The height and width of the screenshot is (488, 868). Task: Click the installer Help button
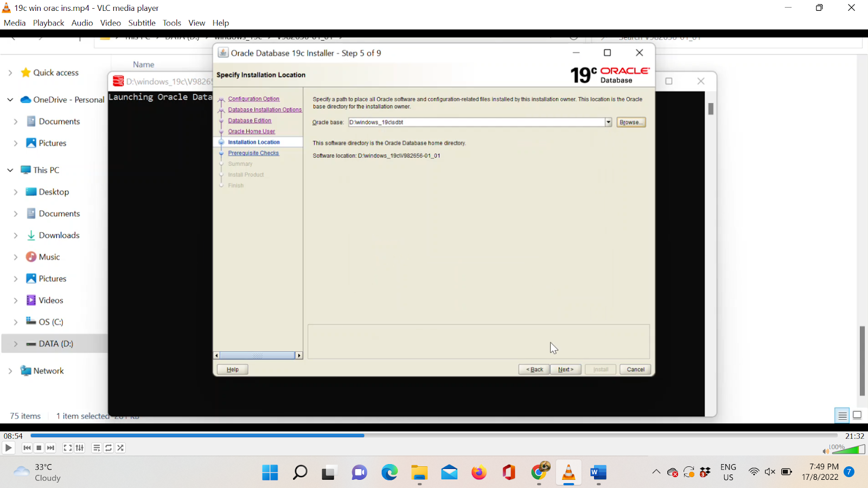coord(233,369)
